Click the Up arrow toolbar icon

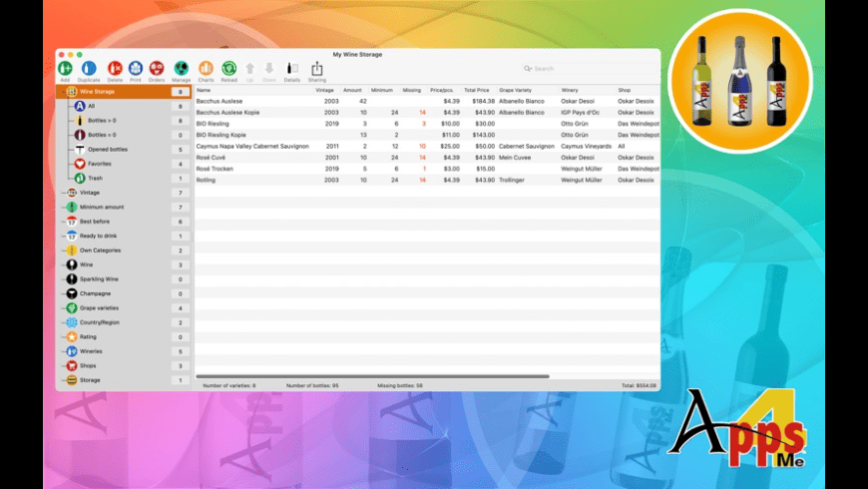click(x=249, y=69)
